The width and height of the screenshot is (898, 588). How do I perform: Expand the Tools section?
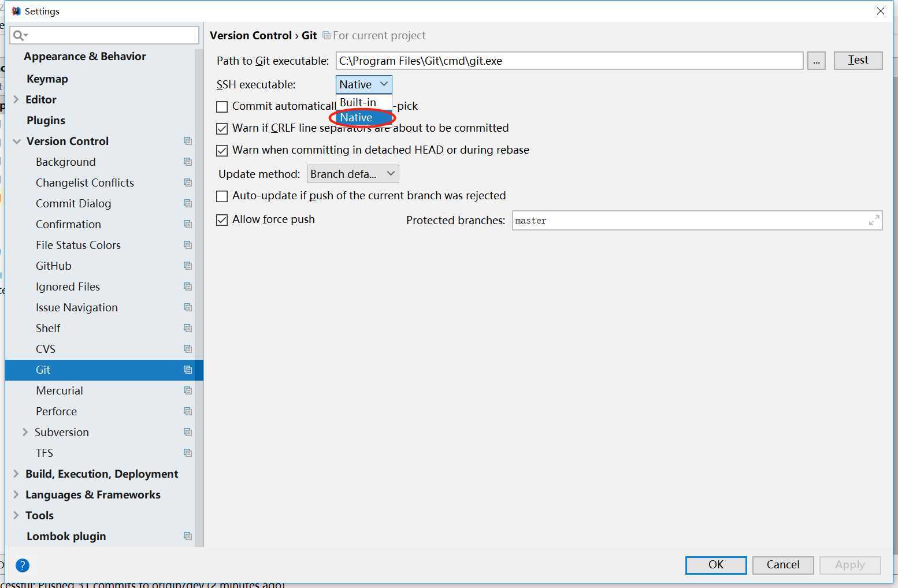(x=16, y=515)
